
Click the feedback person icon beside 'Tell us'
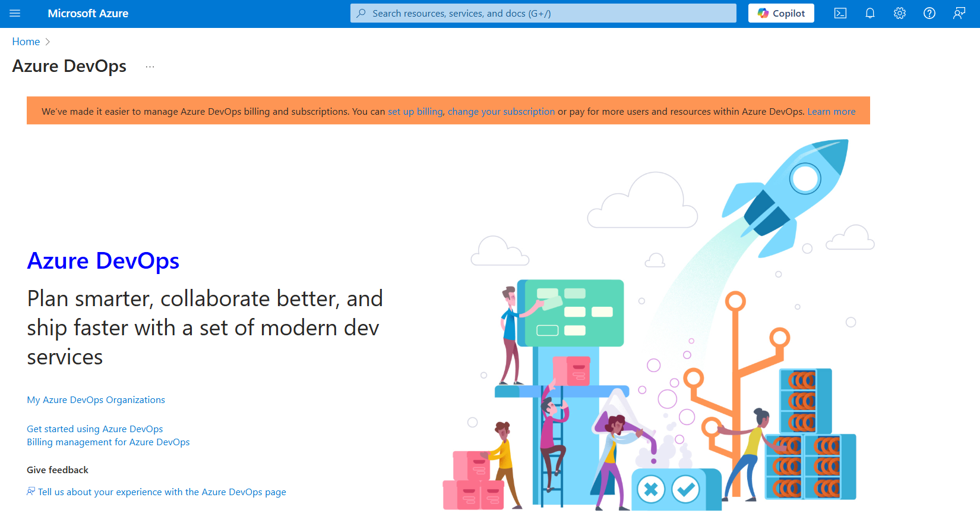click(31, 491)
